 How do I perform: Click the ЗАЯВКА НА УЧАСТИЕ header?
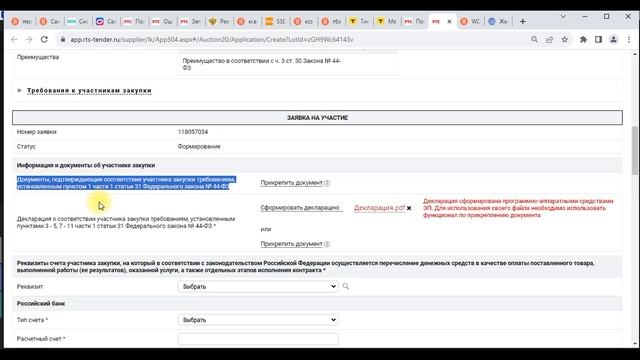(317, 118)
